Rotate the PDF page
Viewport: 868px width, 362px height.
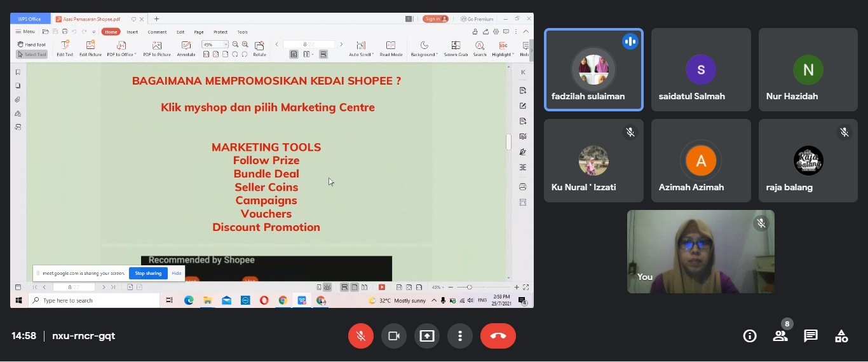(x=259, y=48)
